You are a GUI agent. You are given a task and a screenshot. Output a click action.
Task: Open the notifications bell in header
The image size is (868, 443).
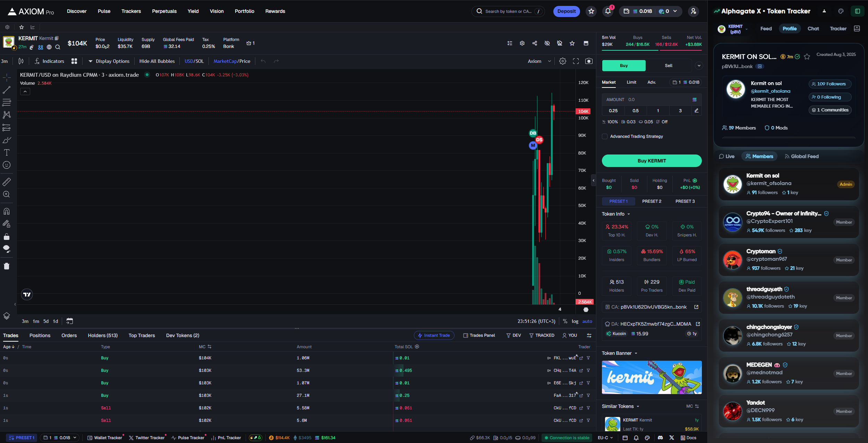point(608,11)
